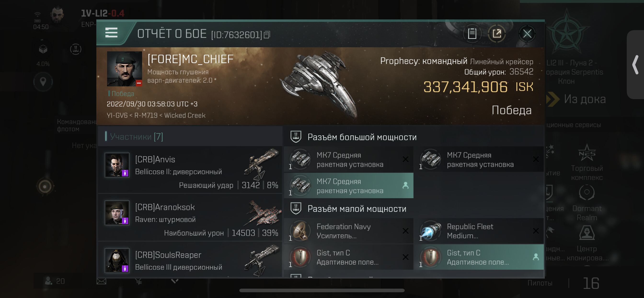Select highlighted Gist type C adaptive field
644x298 pixels.
tap(479, 257)
